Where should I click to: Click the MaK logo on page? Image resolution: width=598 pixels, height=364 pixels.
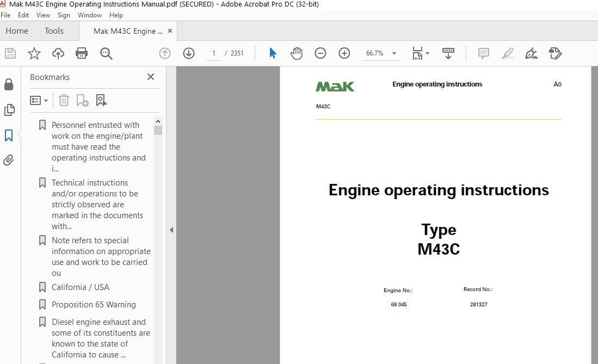click(x=335, y=87)
